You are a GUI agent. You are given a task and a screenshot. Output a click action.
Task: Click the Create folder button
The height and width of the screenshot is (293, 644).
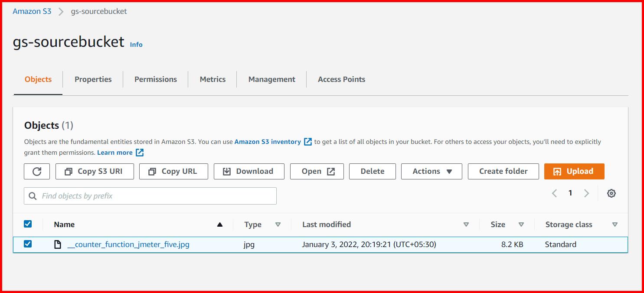tap(503, 171)
